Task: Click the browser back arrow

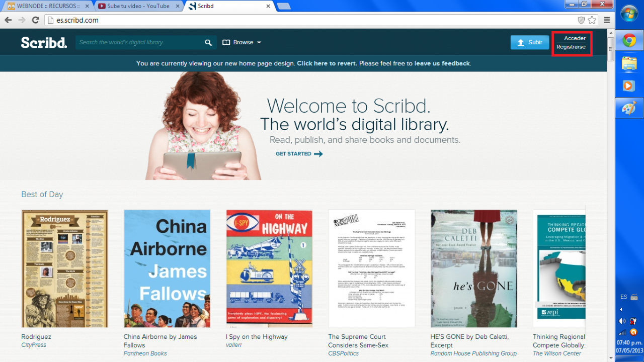Action: pos(9,20)
